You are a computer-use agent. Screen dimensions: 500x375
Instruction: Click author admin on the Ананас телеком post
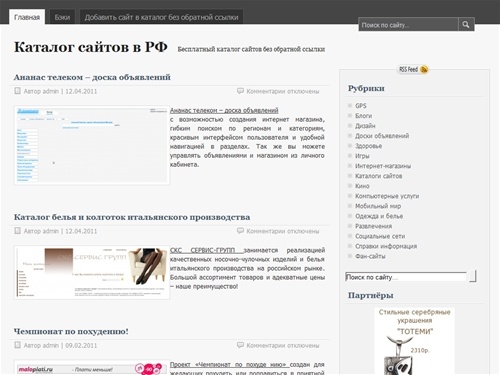click(x=51, y=91)
